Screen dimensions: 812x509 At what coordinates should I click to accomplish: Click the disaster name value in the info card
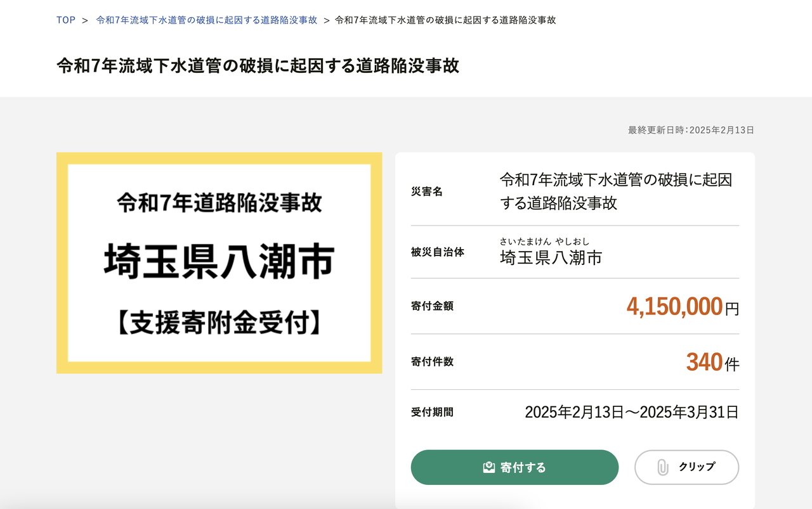616,191
